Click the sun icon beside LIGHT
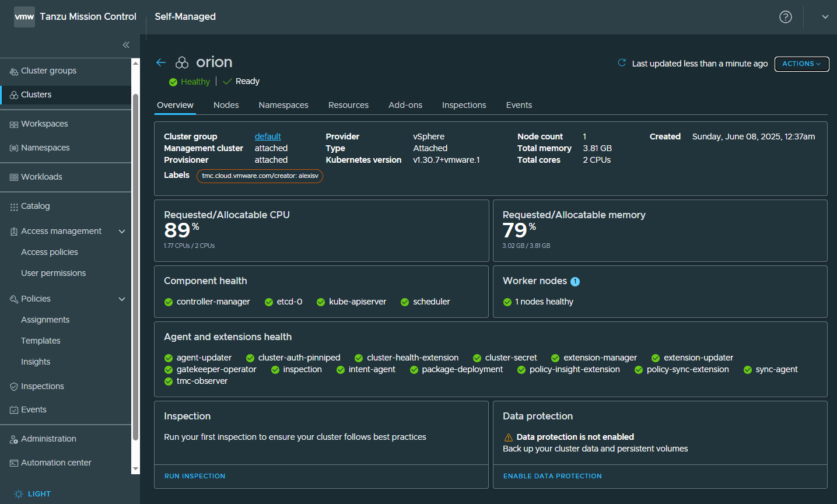This screenshot has height=504, width=837. coord(19,494)
